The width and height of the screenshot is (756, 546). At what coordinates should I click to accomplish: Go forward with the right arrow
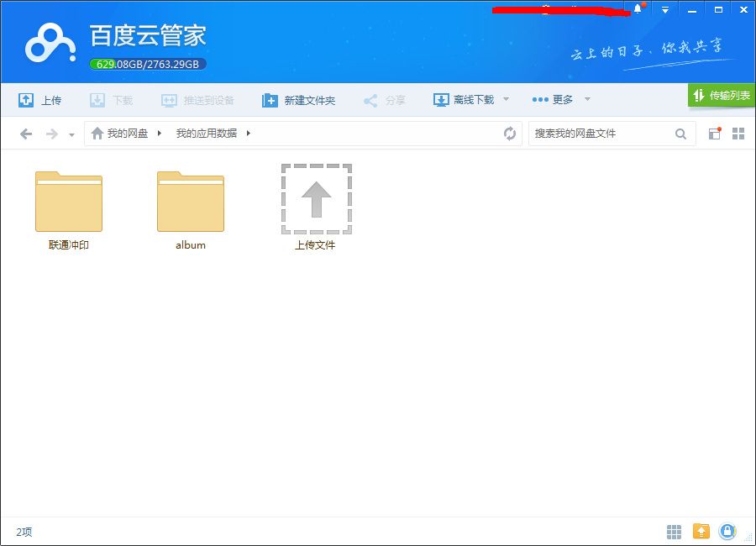click(x=51, y=134)
